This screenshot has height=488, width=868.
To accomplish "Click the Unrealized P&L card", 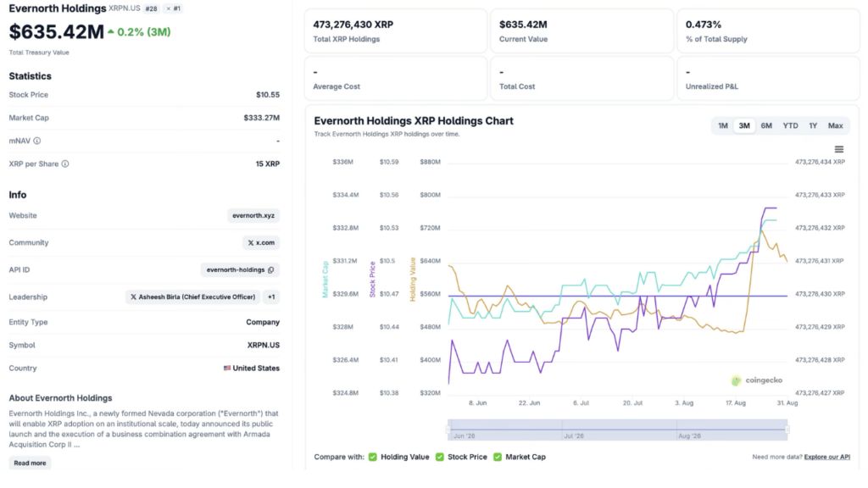I will 768,79.
